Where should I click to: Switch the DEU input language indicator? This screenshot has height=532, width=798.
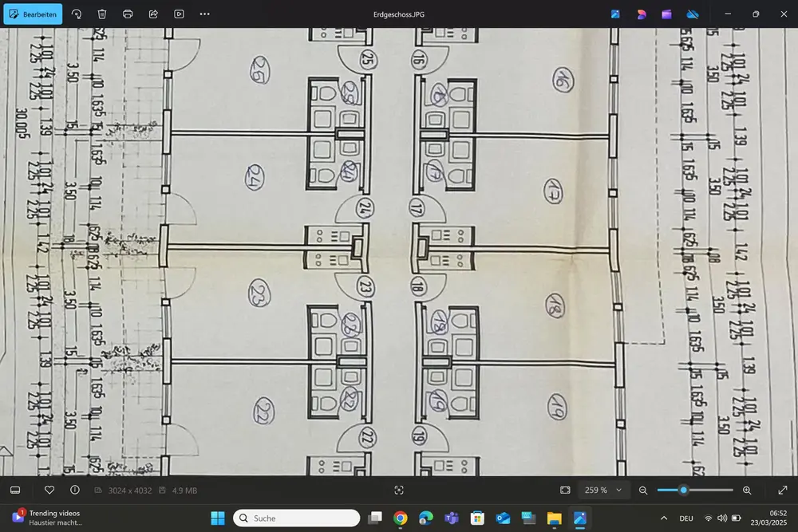pos(686,518)
